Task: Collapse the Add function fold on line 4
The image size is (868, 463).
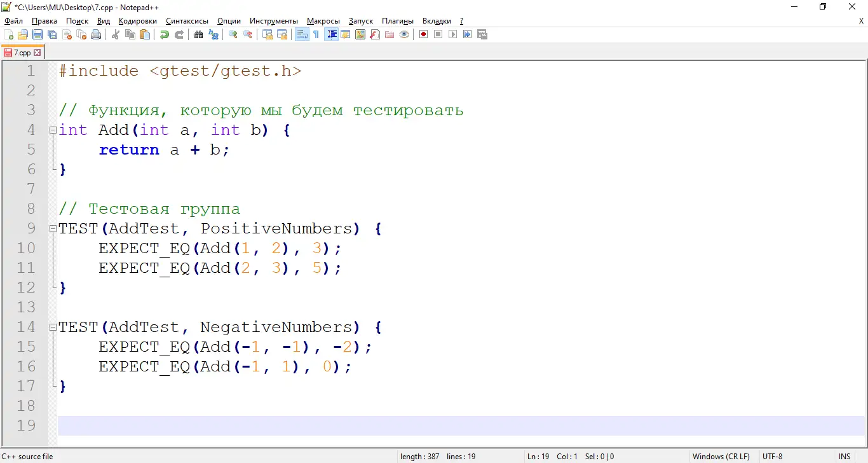Action: (x=53, y=130)
